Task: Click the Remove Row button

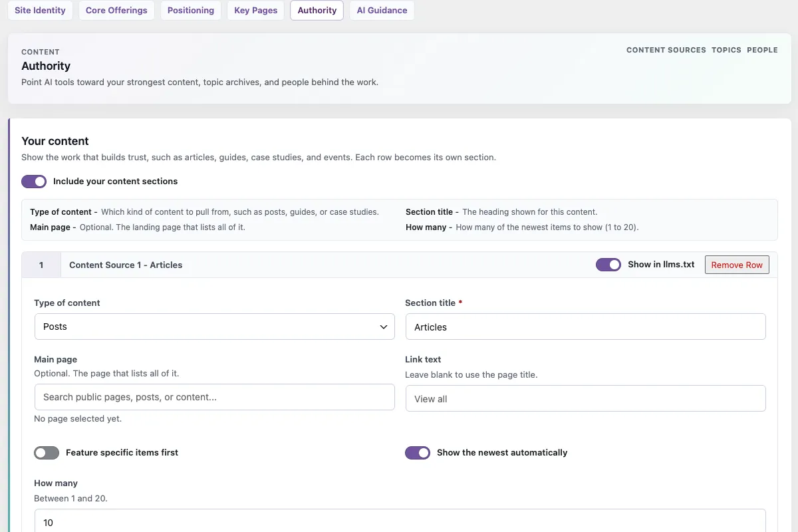Action: (737, 265)
